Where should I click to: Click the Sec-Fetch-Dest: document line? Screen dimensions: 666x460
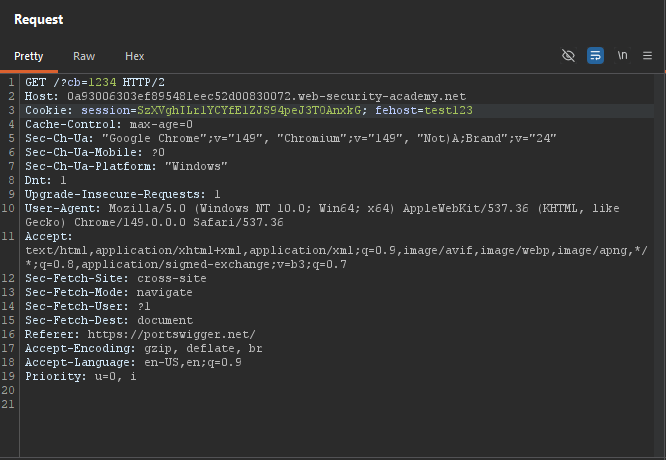point(109,320)
